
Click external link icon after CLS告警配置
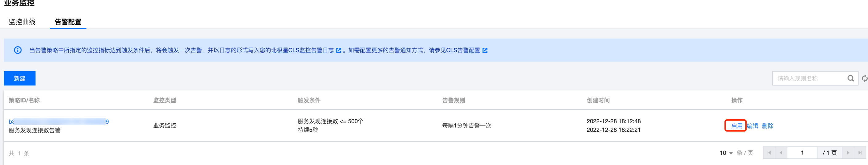click(485, 50)
